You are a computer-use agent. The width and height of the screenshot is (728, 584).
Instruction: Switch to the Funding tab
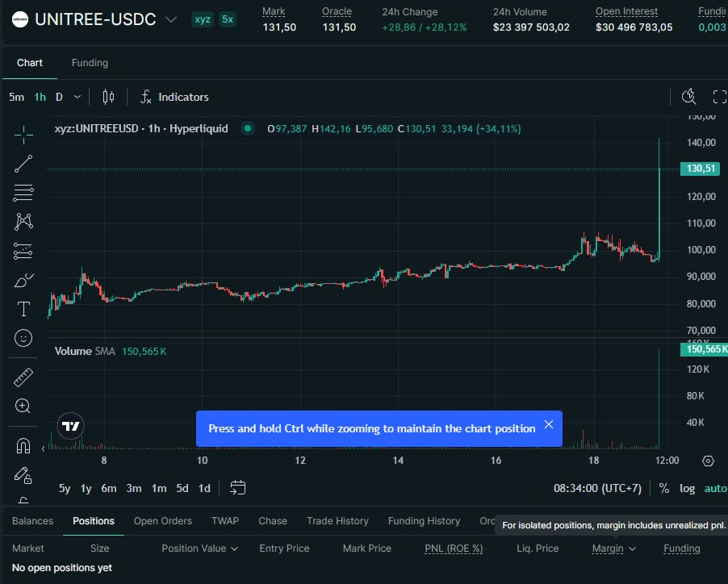90,63
